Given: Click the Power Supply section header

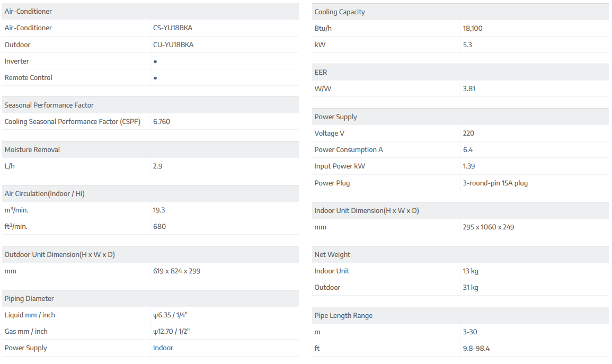Looking at the screenshot, I should 335,117.
